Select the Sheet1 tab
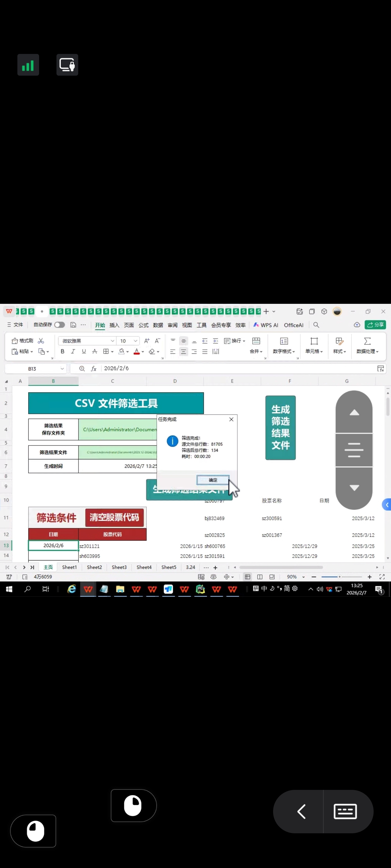The width and height of the screenshot is (391, 868). (70, 567)
